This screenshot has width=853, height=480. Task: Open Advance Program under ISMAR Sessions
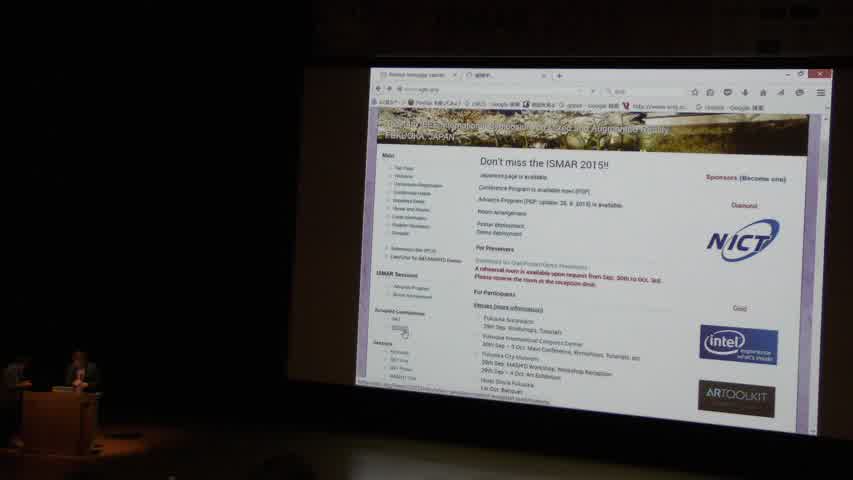(x=411, y=287)
